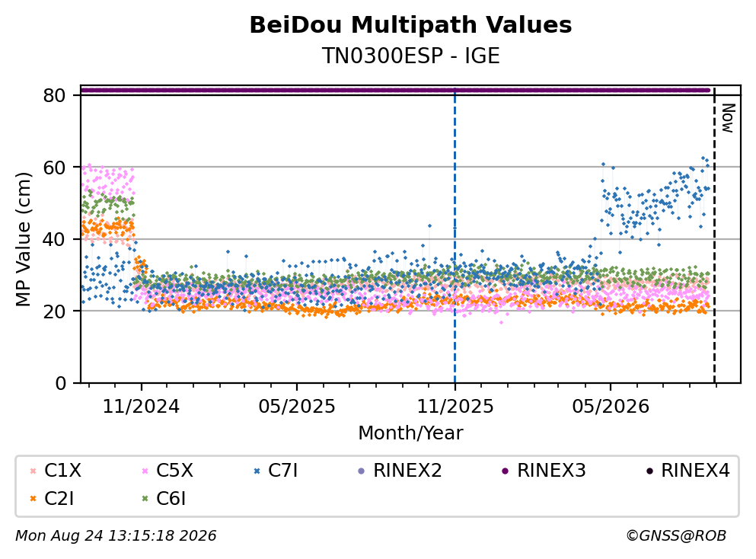
Task: Click the RINEX4 dark legend dot
Action: pos(649,471)
